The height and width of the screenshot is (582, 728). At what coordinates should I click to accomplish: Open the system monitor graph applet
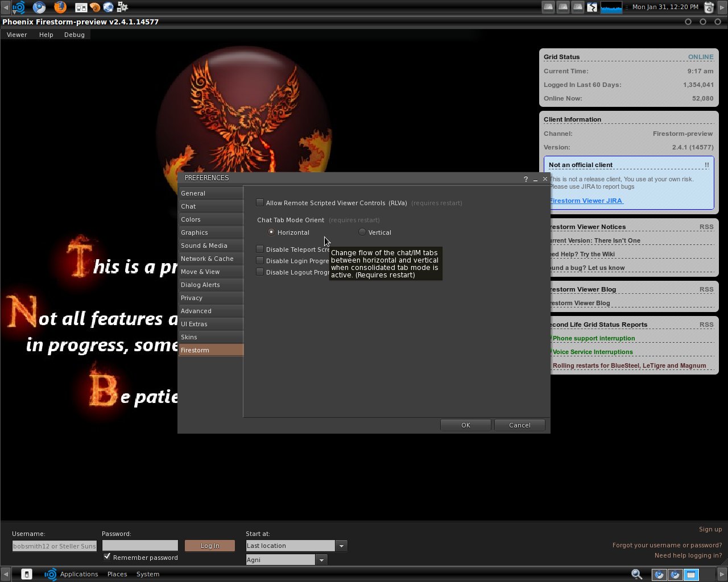611,7
